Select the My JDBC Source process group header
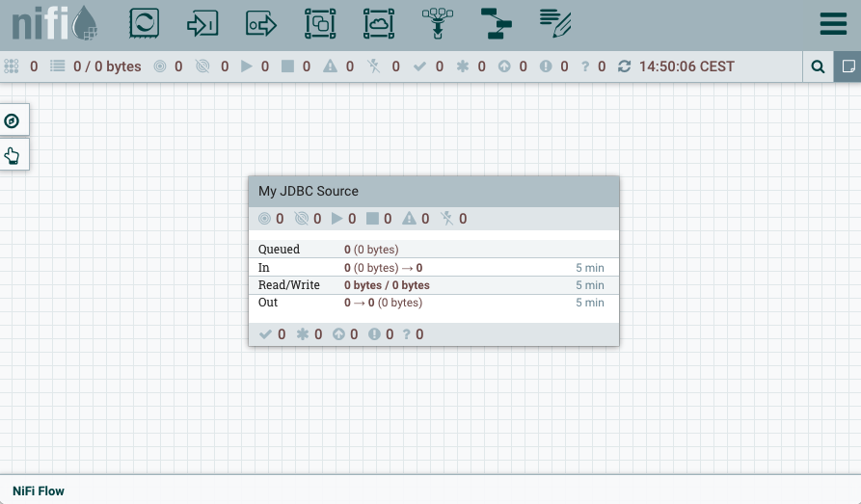 pos(433,191)
